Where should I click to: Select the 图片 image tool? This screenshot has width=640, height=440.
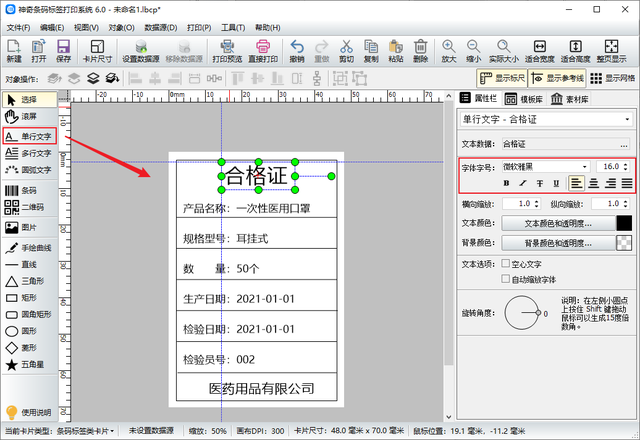pyautogui.click(x=29, y=227)
